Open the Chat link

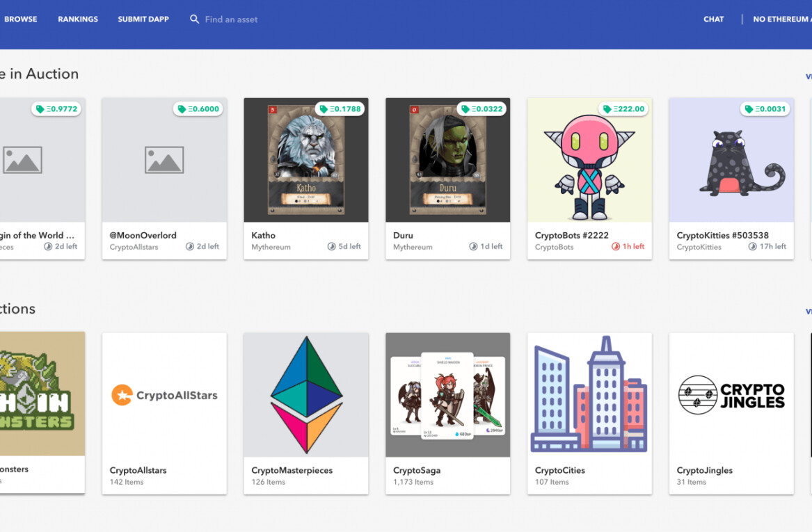click(713, 19)
